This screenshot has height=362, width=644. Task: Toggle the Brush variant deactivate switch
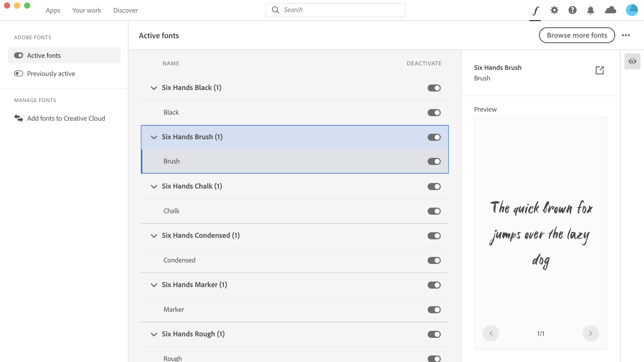coord(434,161)
